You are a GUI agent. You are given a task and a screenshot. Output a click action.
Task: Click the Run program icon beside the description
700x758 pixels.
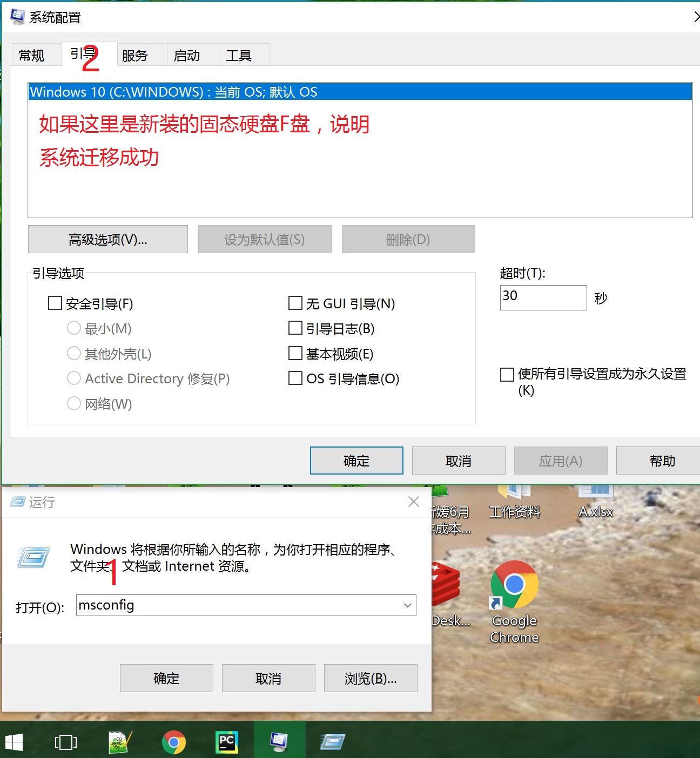tap(33, 558)
